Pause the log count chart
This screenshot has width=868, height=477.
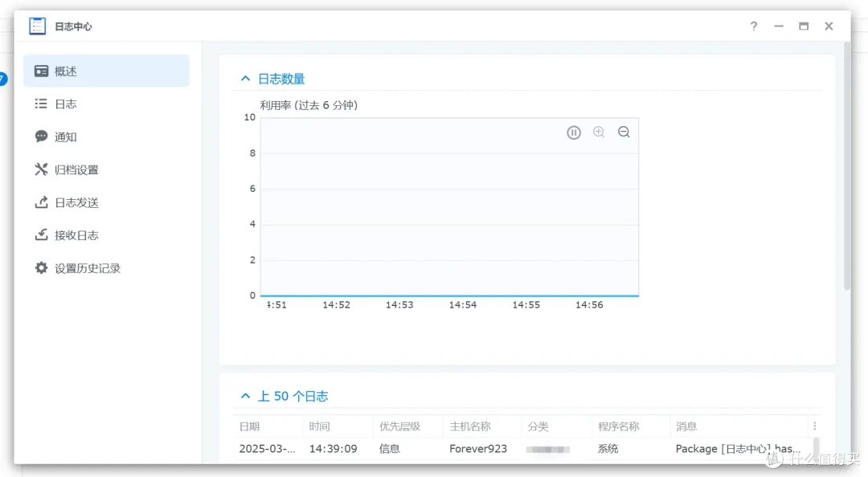tap(574, 132)
